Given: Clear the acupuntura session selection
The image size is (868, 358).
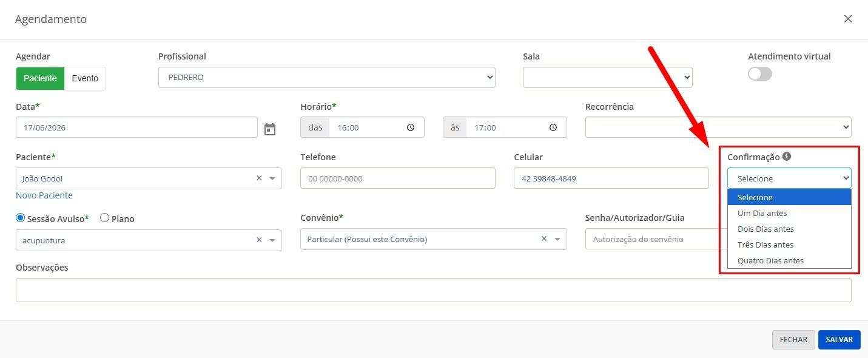Looking at the screenshot, I should (x=259, y=240).
